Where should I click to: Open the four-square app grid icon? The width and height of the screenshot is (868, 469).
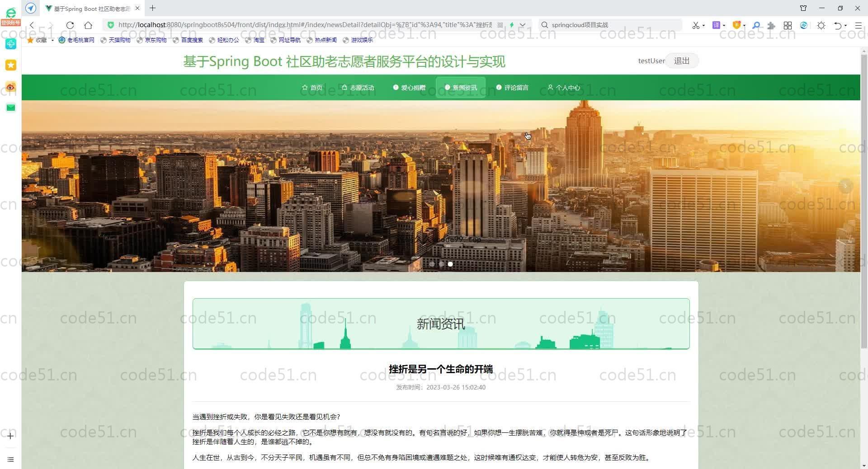click(x=788, y=25)
